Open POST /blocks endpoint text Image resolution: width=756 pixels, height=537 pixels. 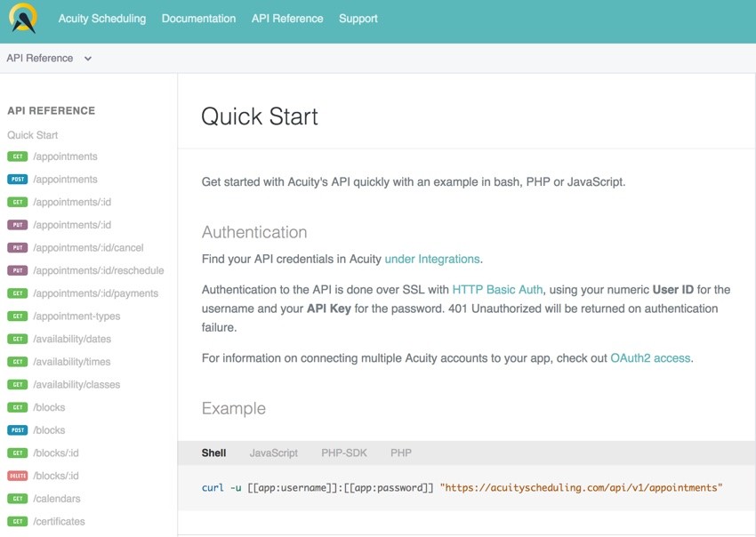point(49,430)
